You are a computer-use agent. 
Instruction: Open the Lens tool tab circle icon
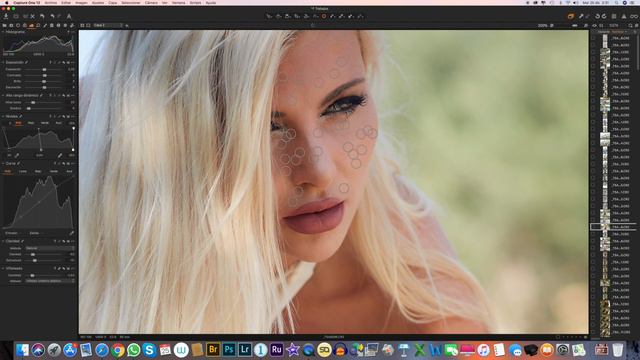[x=18, y=25]
